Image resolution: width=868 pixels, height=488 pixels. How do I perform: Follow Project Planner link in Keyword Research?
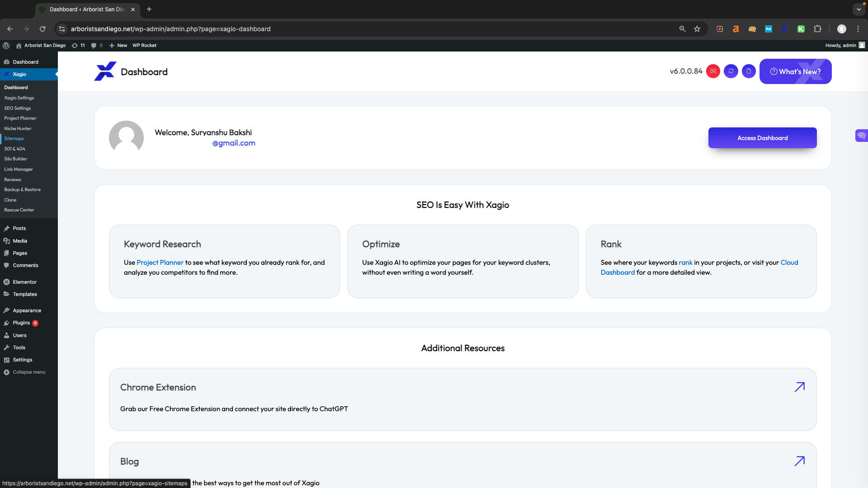[160, 263]
